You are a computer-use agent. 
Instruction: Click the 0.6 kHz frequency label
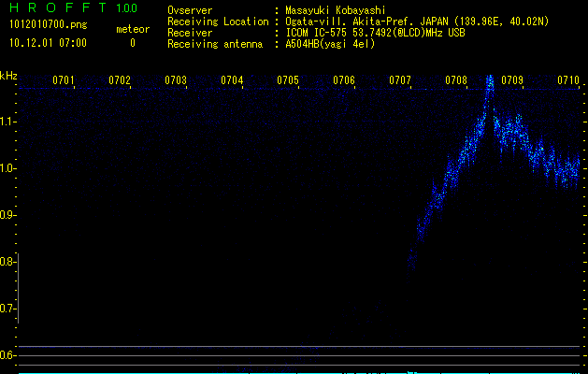click(7, 355)
